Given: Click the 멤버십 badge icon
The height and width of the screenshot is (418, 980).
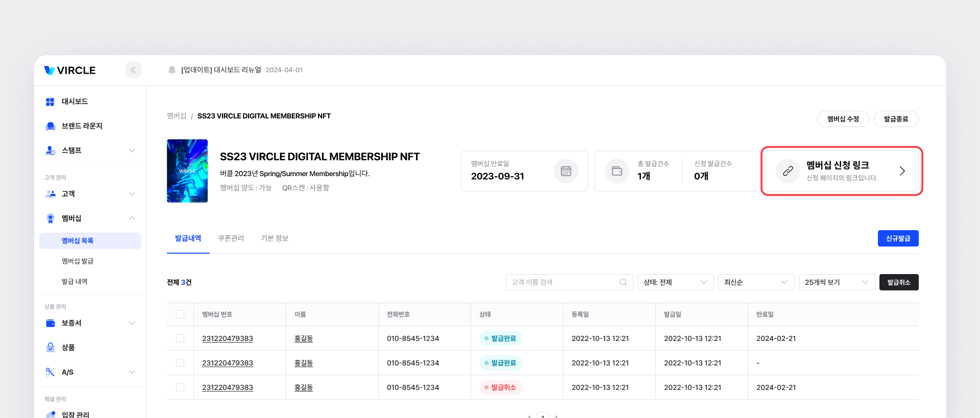Looking at the screenshot, I should 50,218.
